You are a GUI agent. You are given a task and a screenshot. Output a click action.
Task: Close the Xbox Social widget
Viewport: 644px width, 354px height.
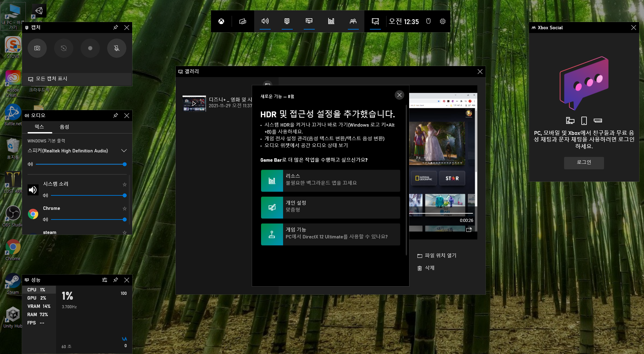click(634, 28)
